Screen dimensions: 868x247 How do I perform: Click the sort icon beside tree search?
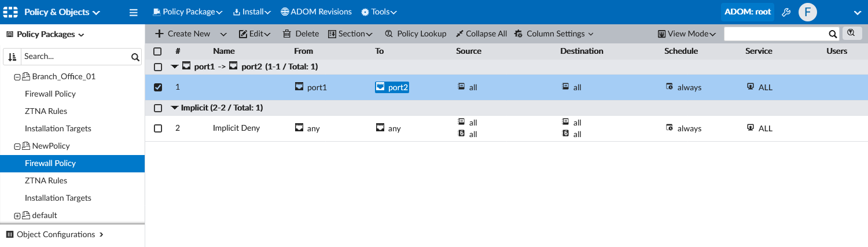(x=12, y=57)
